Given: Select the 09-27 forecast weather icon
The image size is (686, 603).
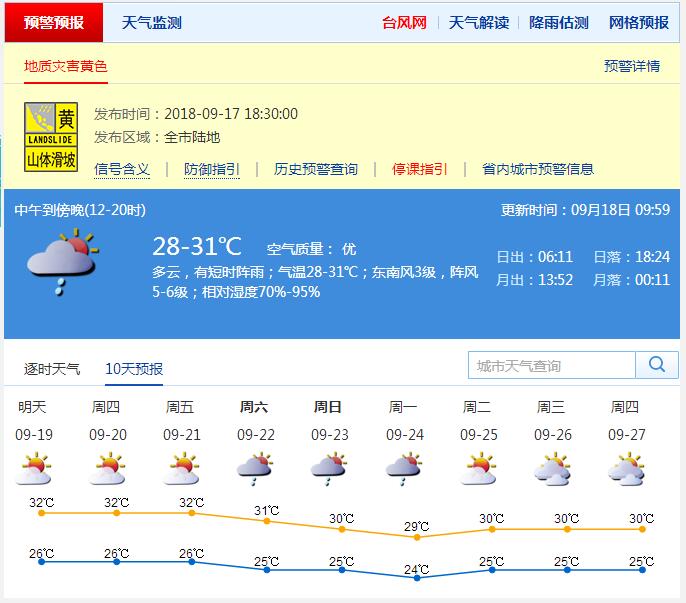Looking at the screenshot, I should tap(626, 468).
